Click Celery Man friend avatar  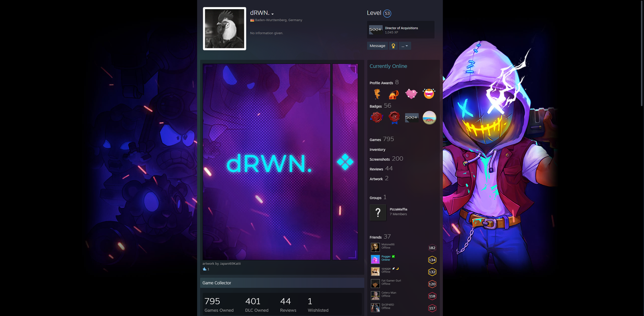[375, 295]
